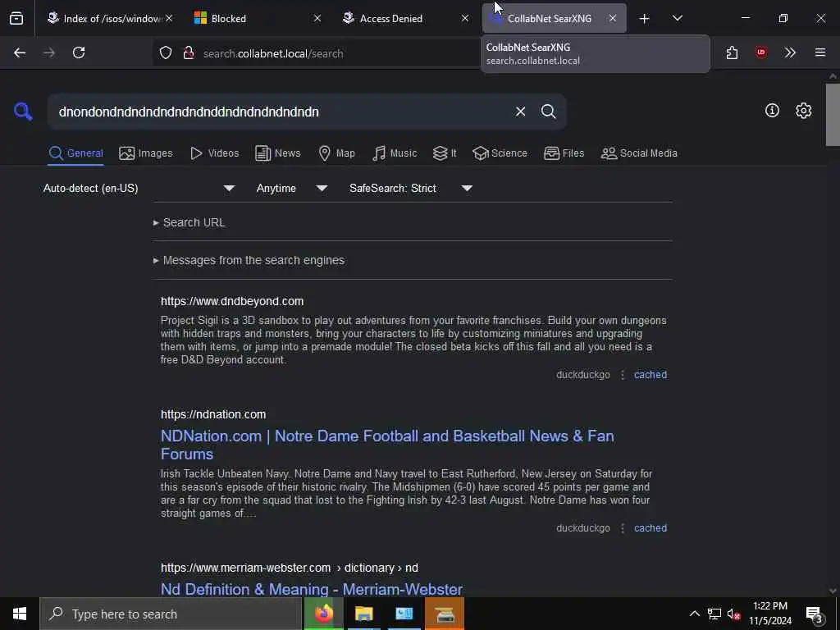
Task: Click the Windows taskbar search box
Action: (x=171, y=614)
